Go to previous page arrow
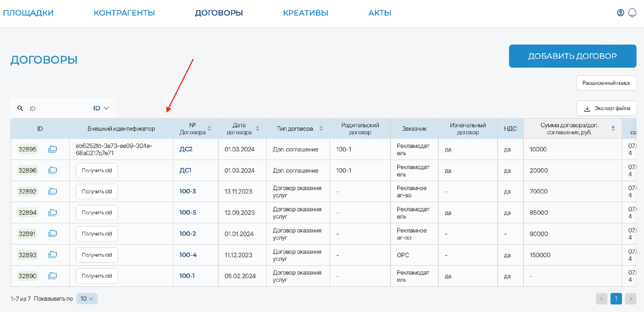 coord(602,299)
